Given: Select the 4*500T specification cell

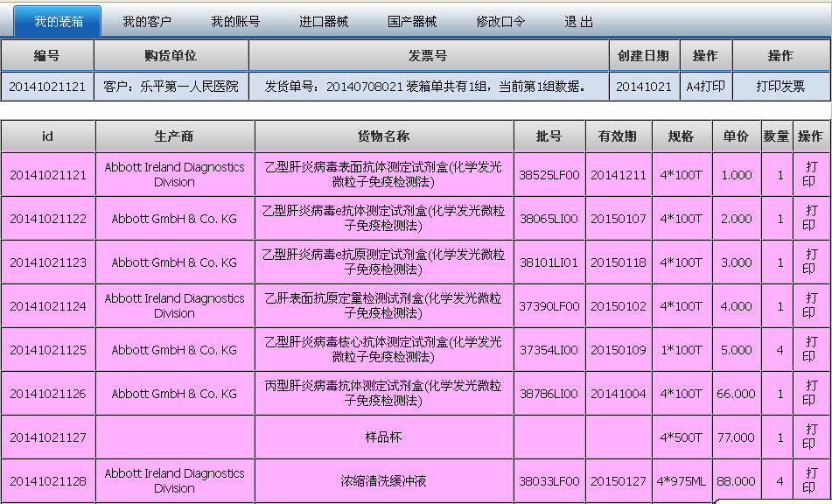Looking at the screenshot, I should tap(682, 437).
